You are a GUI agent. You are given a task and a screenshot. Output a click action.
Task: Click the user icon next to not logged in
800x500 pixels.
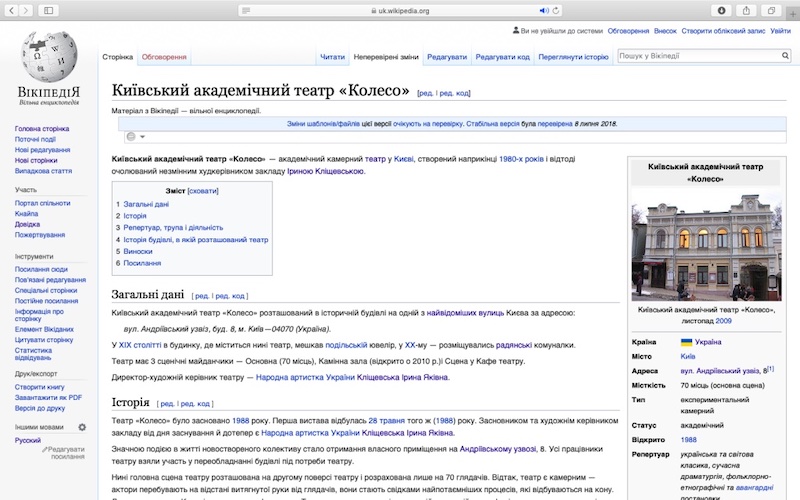coord(516,31)
